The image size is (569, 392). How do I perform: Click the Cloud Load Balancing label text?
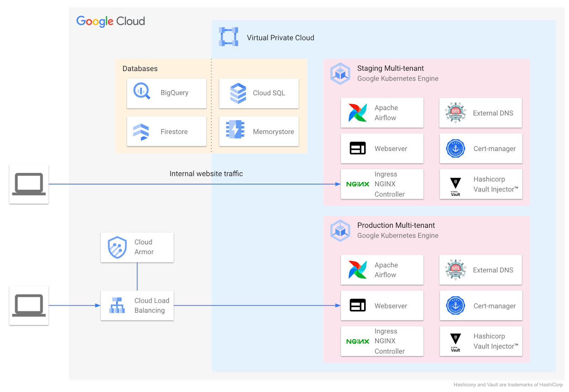(152, 305)
